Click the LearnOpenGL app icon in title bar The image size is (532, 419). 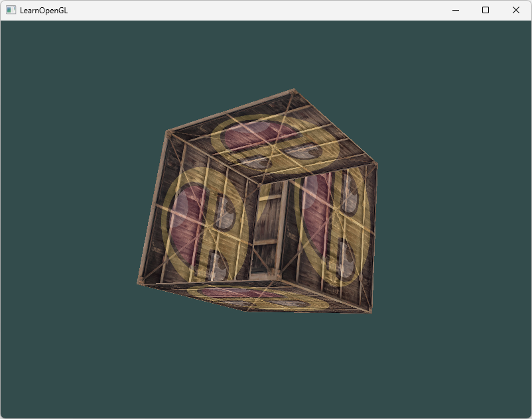[x=11, y=10]
